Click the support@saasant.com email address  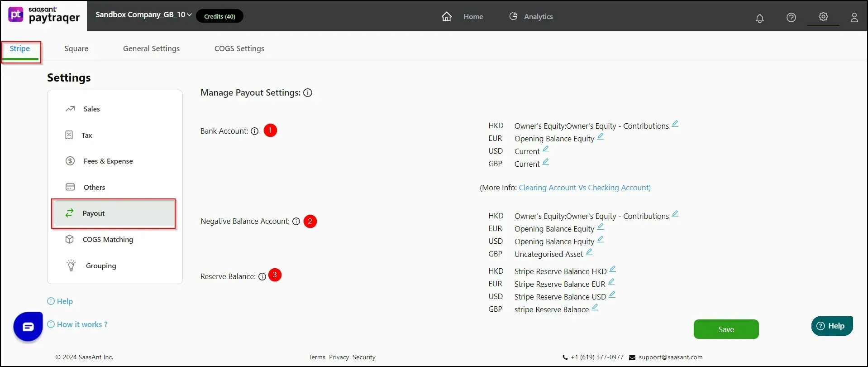tap(670, 357)
